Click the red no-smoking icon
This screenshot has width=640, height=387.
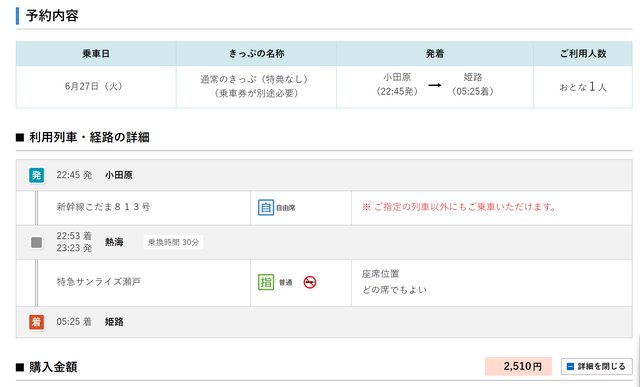[x=310, y=282]
